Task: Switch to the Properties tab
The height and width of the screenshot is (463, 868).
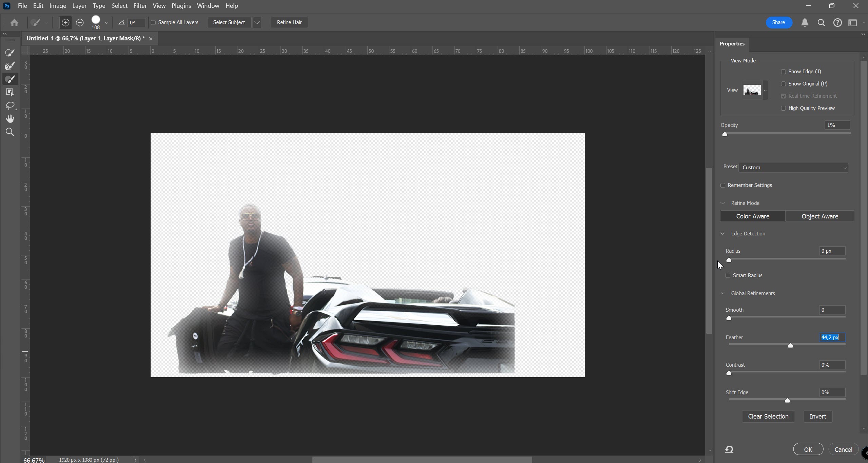Action: coord(732,44)
